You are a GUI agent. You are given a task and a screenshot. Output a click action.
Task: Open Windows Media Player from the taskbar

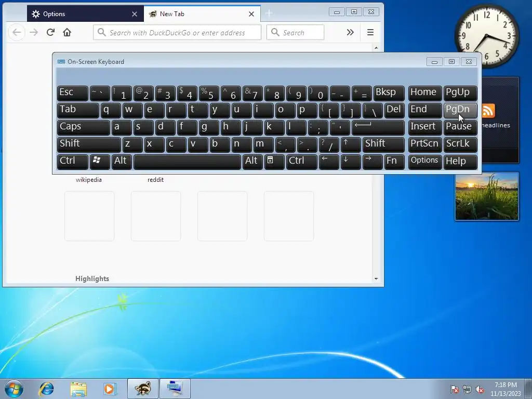click(x=110, y=389)
